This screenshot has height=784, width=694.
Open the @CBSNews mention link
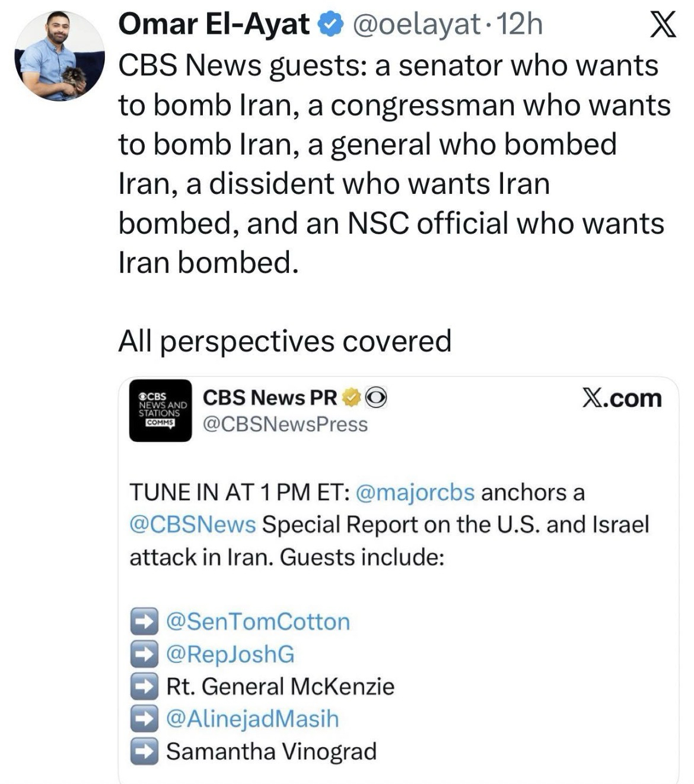(193, 525)
